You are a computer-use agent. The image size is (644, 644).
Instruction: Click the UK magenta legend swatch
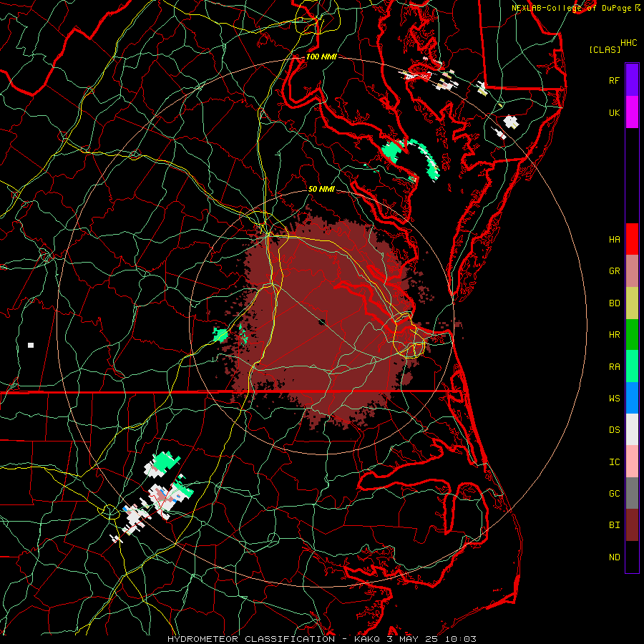(632, 112)
